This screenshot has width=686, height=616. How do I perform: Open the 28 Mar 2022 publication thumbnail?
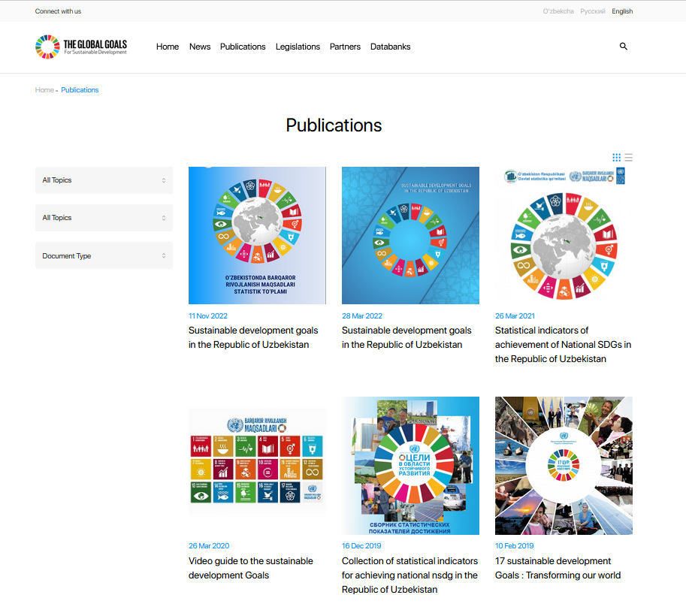coord(410,235)
